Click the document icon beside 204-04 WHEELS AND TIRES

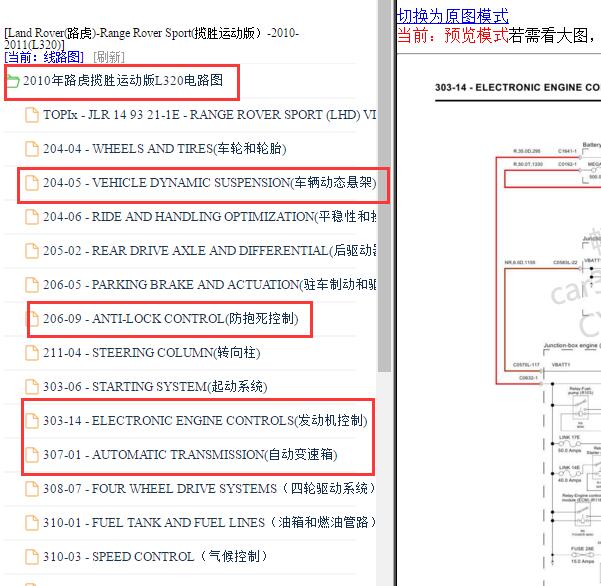click(x=32, y=149)
